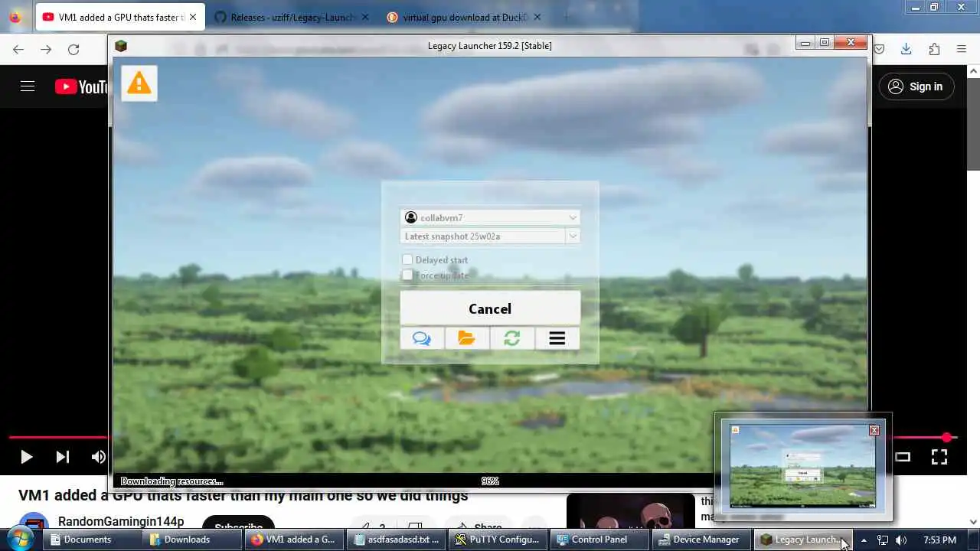Click the red YouTube progress scrubber dot
Viewport: 980px width, 551px height.
pyautogui.click(x=947, y=438)
